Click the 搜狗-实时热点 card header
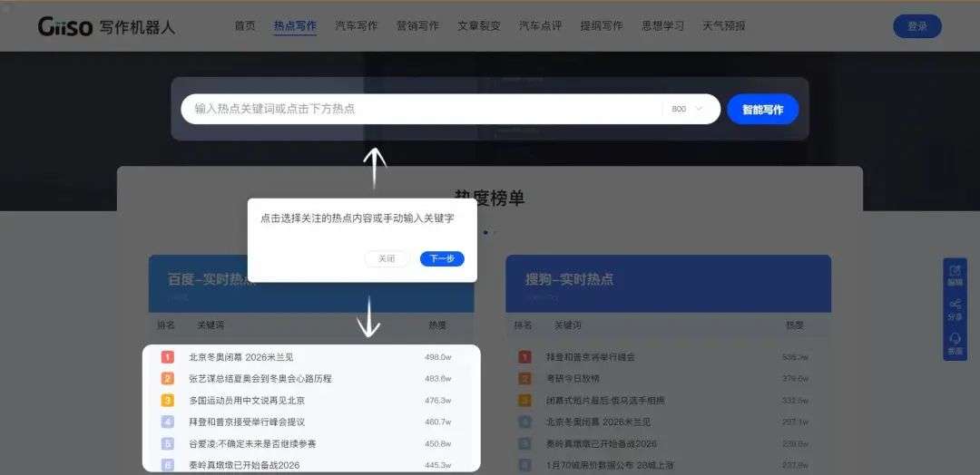The height and width of the screenshot is (475, 980). (x=668, y=284)
